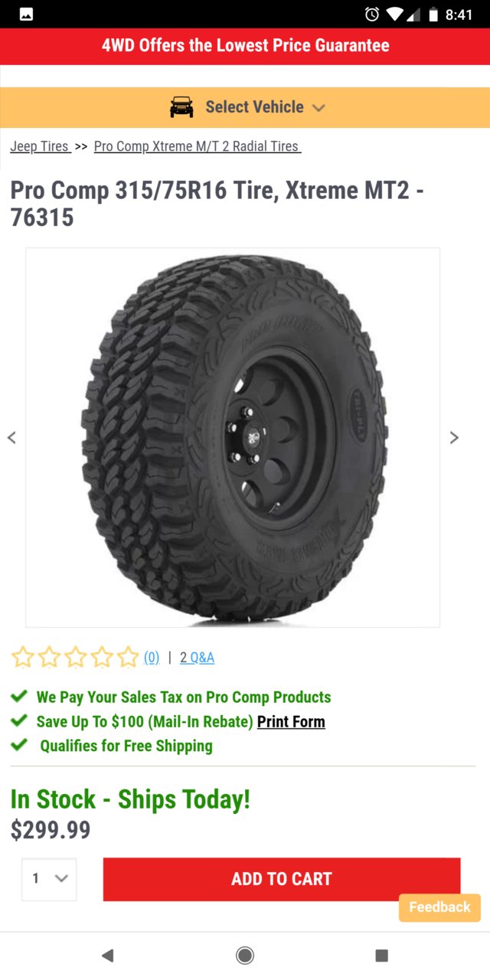Image resolution: width=490 pixels, height=980 pixels.
Task: Tap the Android recent apps square
Action: pos(381,955)
